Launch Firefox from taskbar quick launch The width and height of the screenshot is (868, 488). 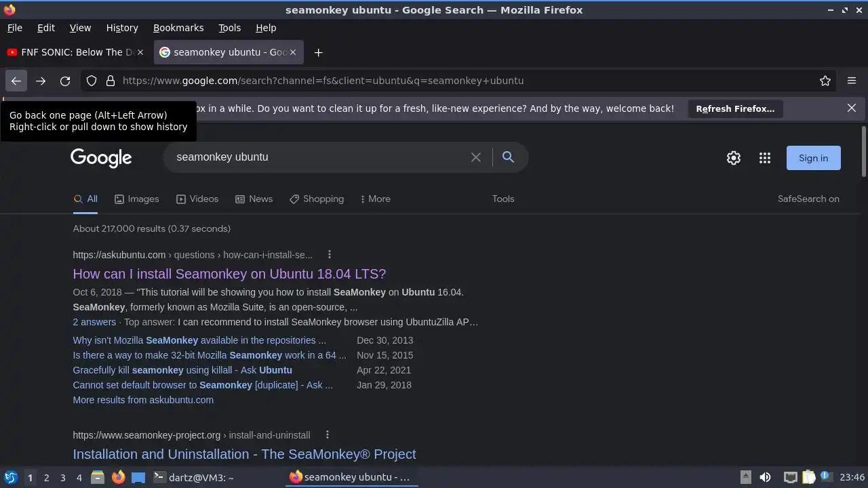pyautogui.click(x=118, y=477)
